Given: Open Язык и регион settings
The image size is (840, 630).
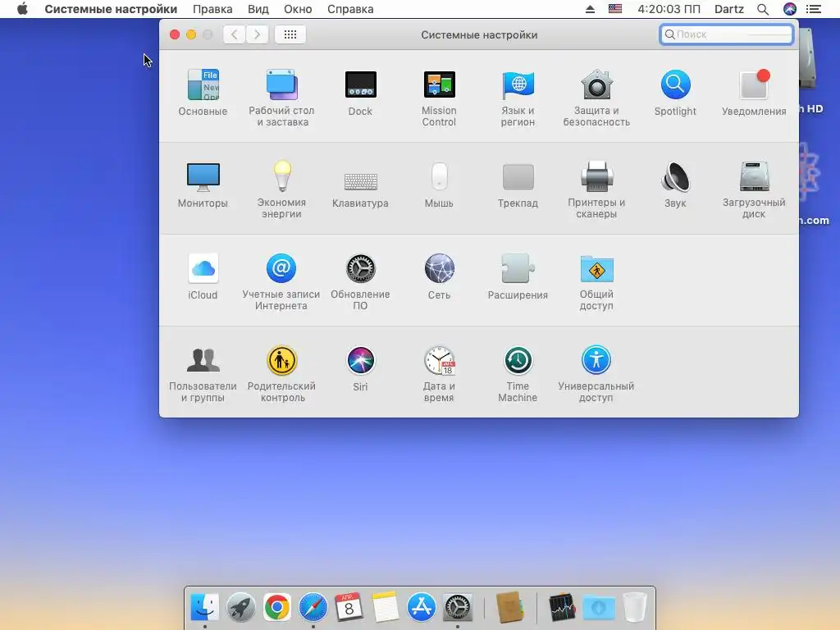Looking at the screenshot, I should pos(518,98).
